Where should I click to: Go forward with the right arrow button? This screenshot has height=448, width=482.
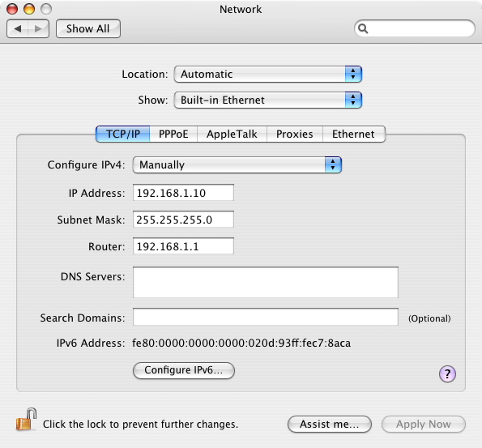point(38,28)
